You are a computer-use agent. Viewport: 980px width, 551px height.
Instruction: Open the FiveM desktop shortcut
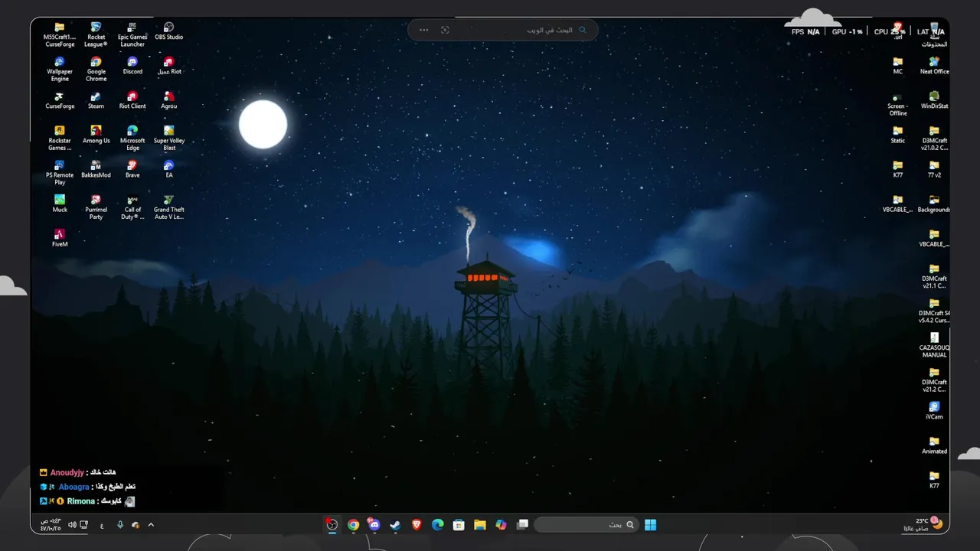(60, 239)
